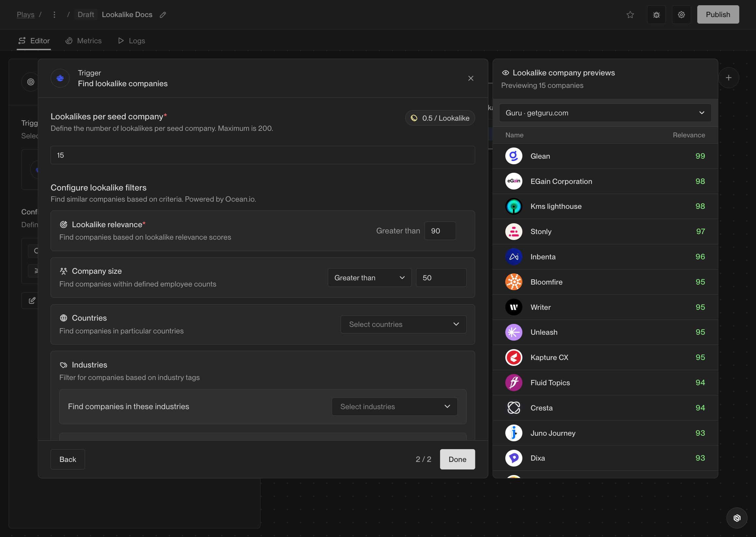This screenshot has height=537, width=756.
Task: Open the bug debug icon
Action: tap(656, 14)
